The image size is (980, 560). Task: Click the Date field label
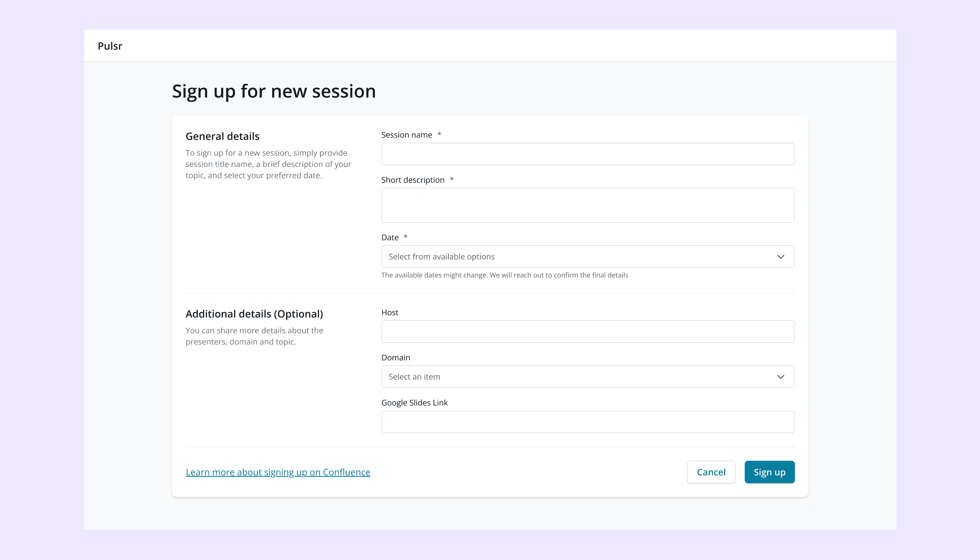pyautogui.click(x=390, y=237)
